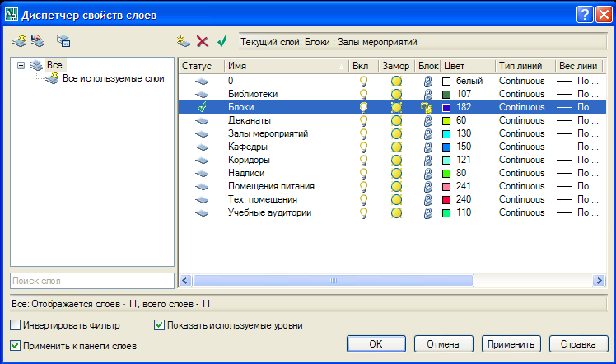Sort by the Тип линий column header

[x=525, y=66]
